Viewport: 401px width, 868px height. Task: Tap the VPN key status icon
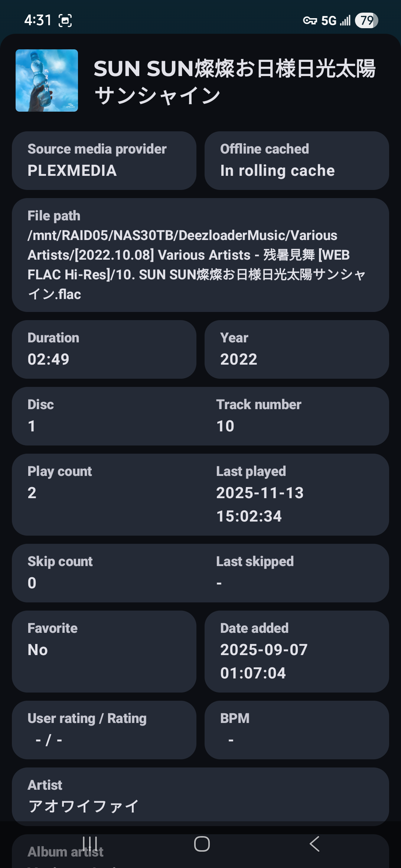[310, 20]
